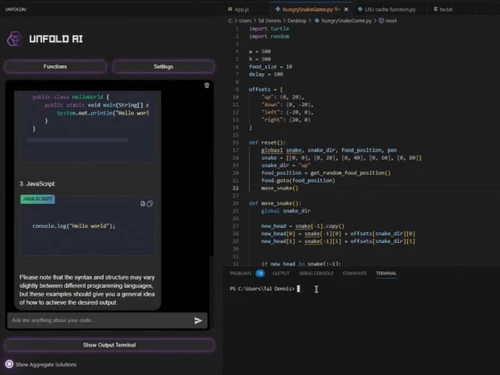
Task: Open the COMMENTS panel tab
Action: [354, 273]
